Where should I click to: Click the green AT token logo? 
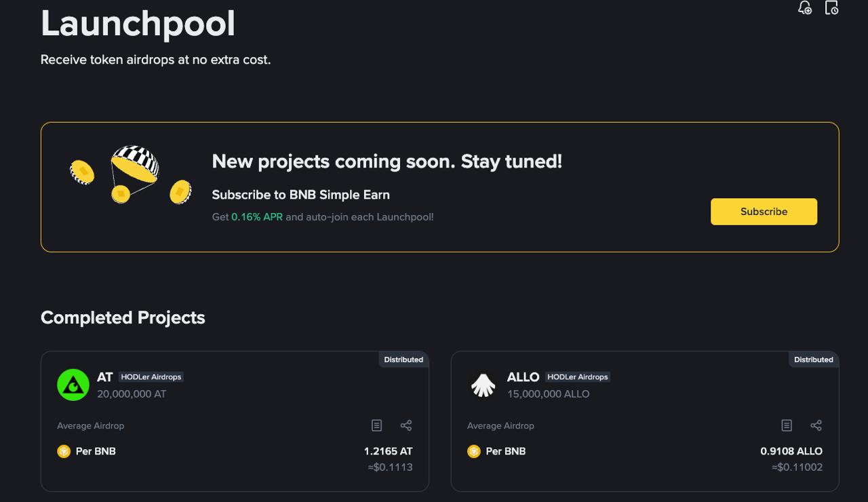73,385
